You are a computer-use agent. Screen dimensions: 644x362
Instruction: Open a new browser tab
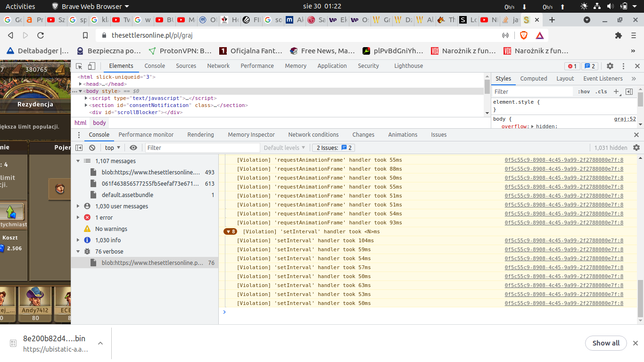(552, 20)
